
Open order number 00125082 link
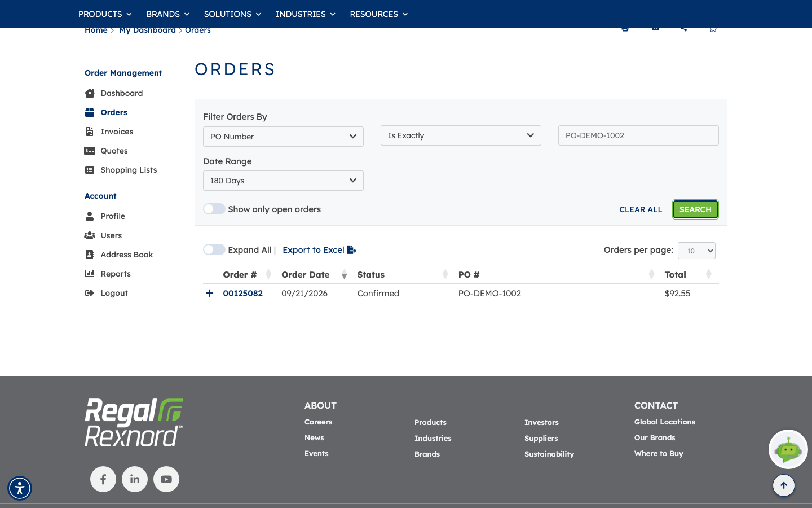243,294
